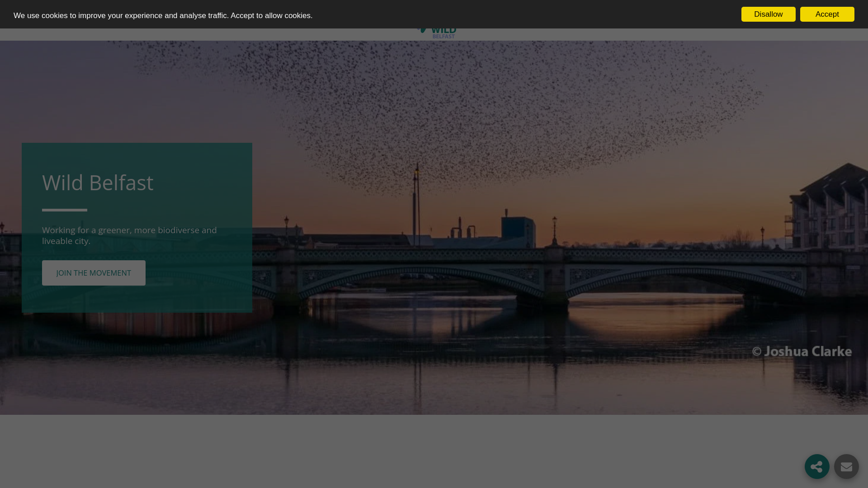Click the Joshua Clarke photo credit
This screenshot has height=488, width=868.
click(x=802, y=351)
